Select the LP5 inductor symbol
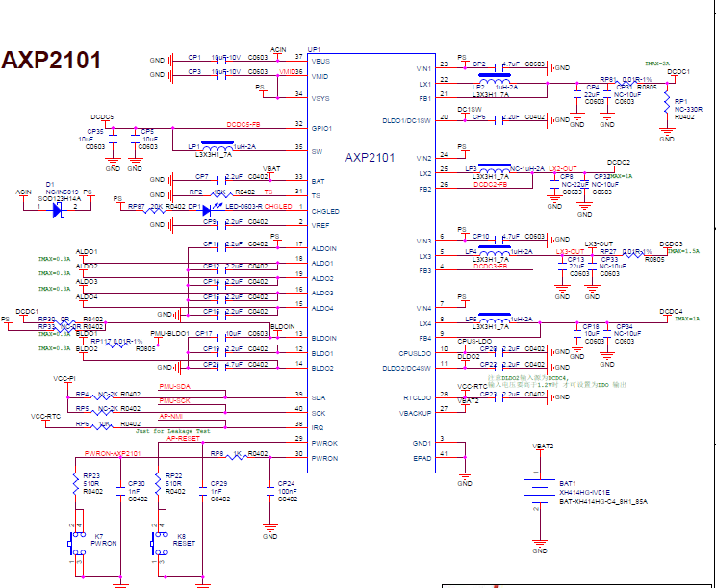Image resolution: width=716 pixels, height=588 pixels. tap(494, 319)
